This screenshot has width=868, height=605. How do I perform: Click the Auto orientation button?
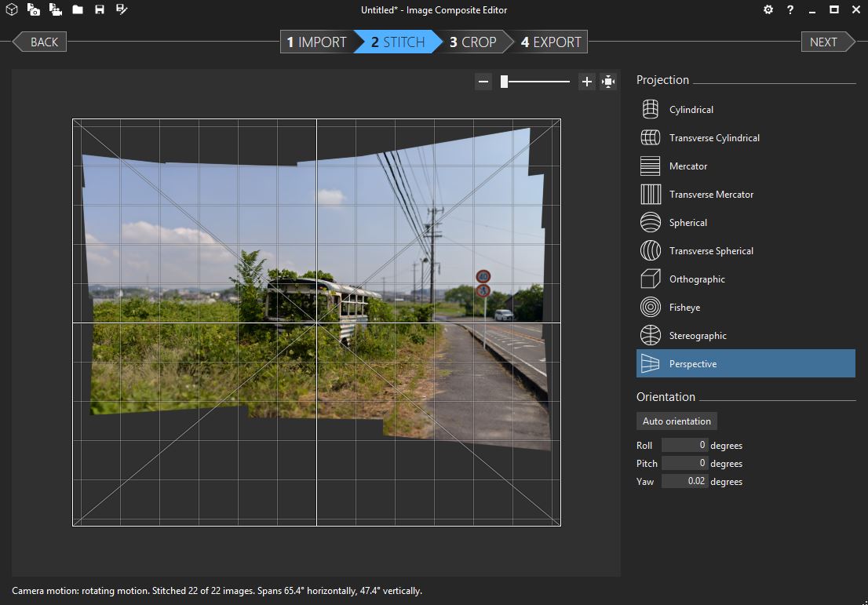click(x=677, y=421)
